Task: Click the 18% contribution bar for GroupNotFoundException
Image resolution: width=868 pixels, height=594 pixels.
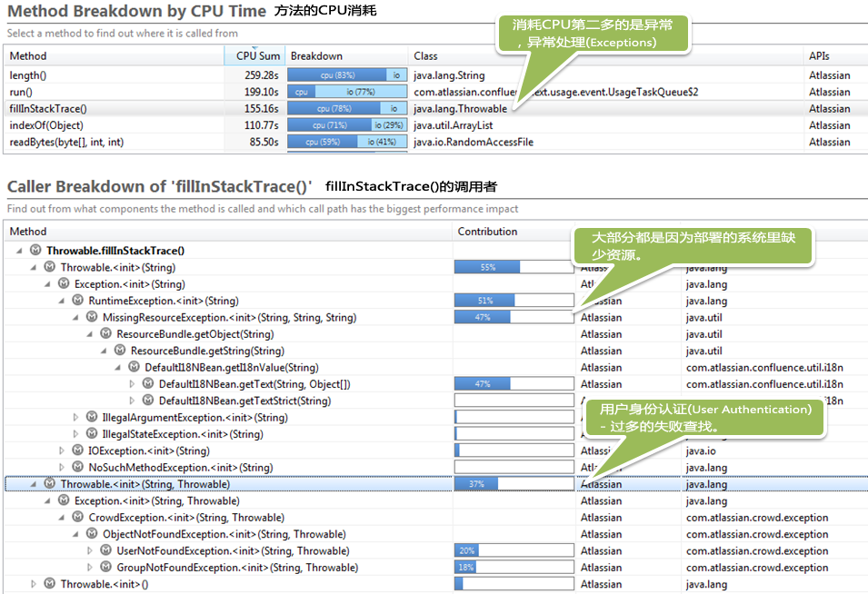Action: pyautogui.click(x=465, y=568)
